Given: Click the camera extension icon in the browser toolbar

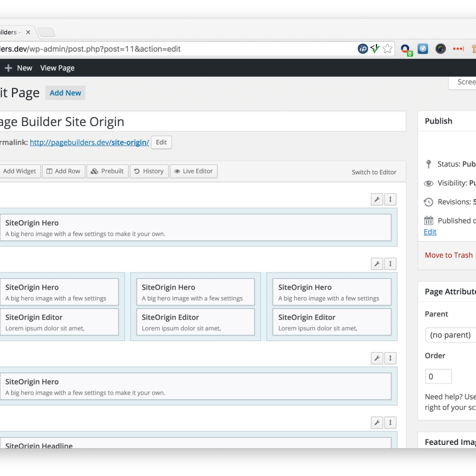Looking at the screenshot, I should click(x=440, y=48).
